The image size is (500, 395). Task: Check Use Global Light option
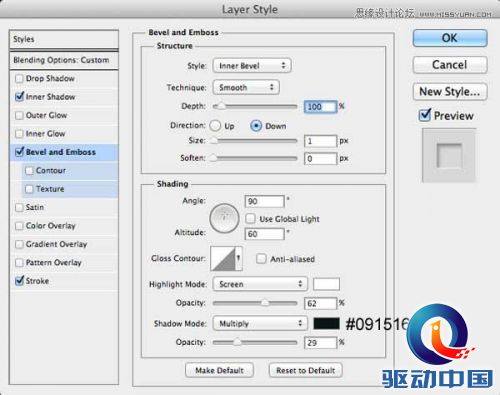tap(250, 219)
